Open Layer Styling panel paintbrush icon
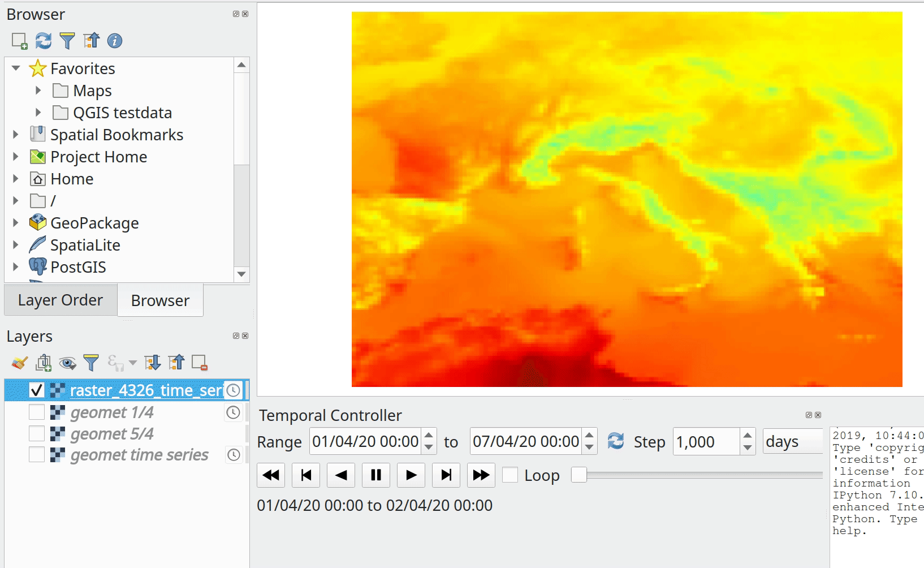Screen dimensions: 924x568 pos(20,363)
